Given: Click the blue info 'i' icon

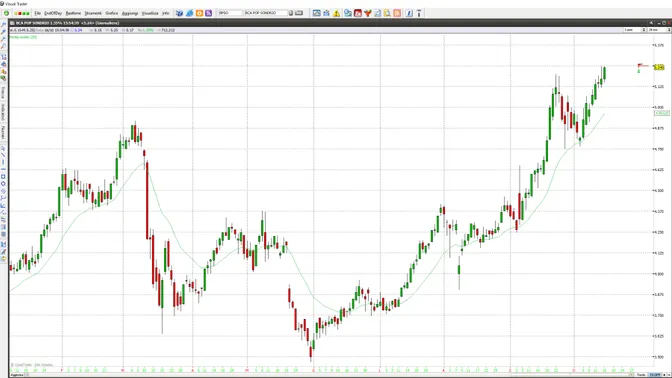Looking at the screenshot, I should pyautogui.click(x=409, y=13).
